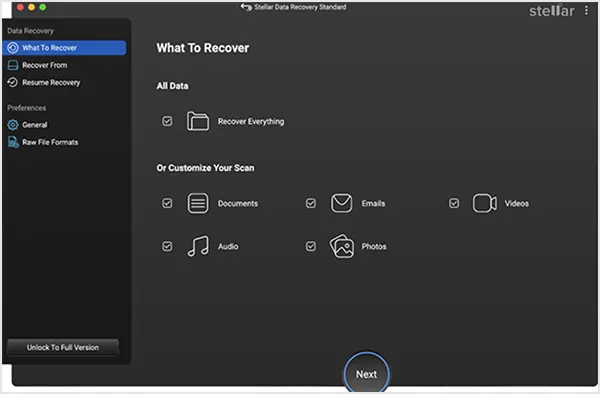
Task: Click Unlock To Full Version button
Action: pyautogui.click(x=63, y=347)
